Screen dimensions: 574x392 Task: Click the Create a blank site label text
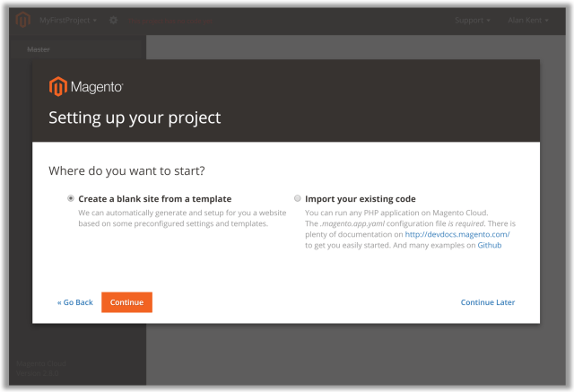[154, 198]
